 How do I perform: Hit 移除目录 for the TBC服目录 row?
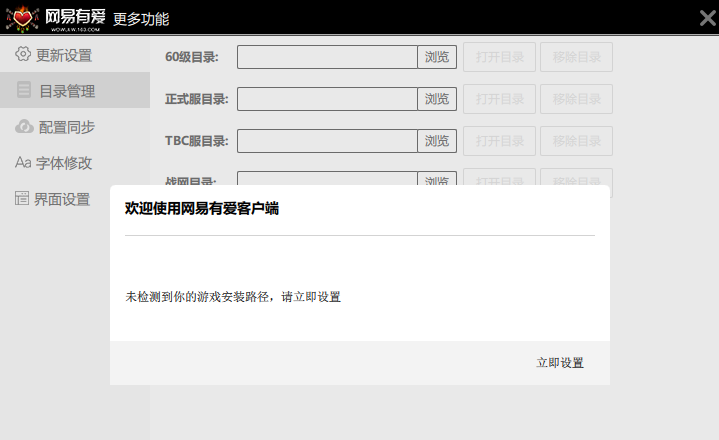tap(576, 141)
